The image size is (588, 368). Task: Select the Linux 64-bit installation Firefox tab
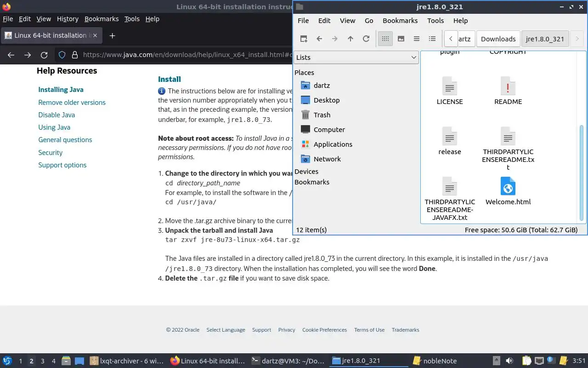click(x=51, y=35)
